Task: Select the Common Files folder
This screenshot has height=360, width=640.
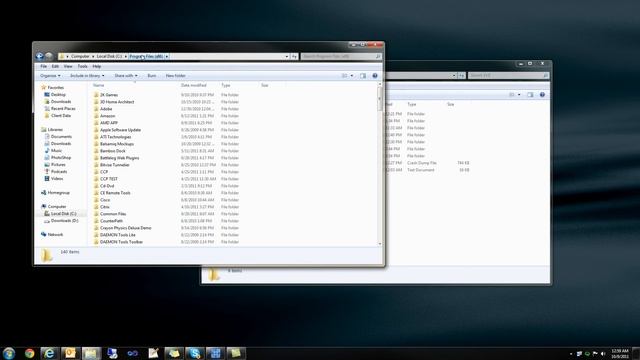Action: pyautogui.click(x=113, y=214)
